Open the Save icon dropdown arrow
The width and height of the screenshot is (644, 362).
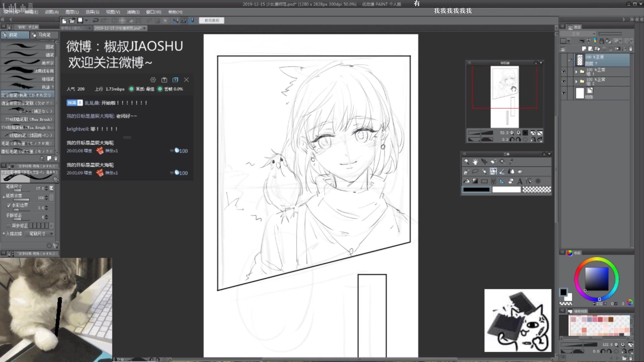86,21
